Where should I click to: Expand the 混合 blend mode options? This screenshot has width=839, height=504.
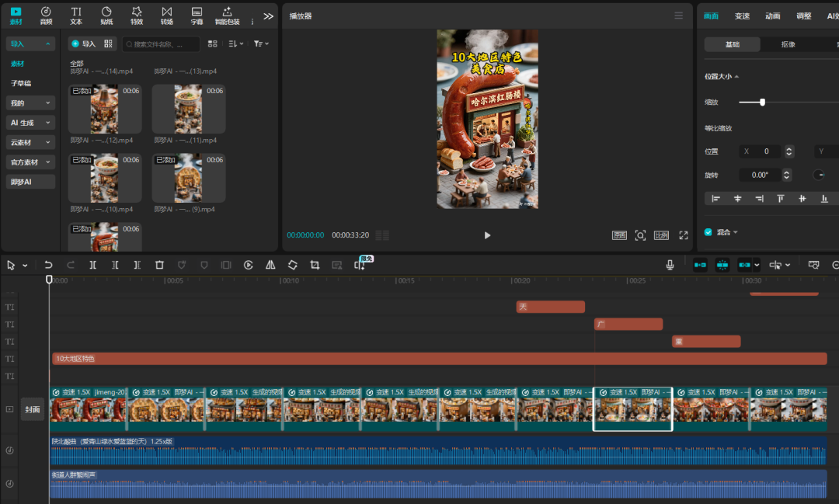[736, 231]
